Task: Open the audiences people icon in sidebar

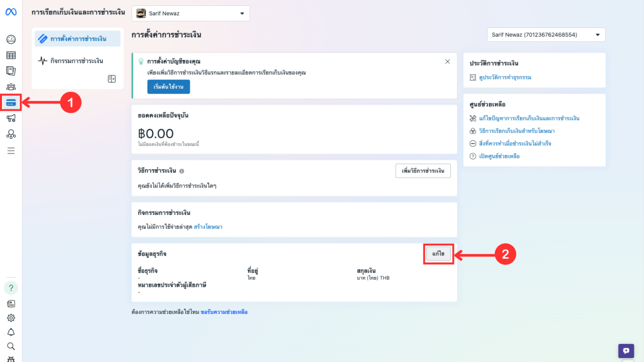Action: (11, 86)
